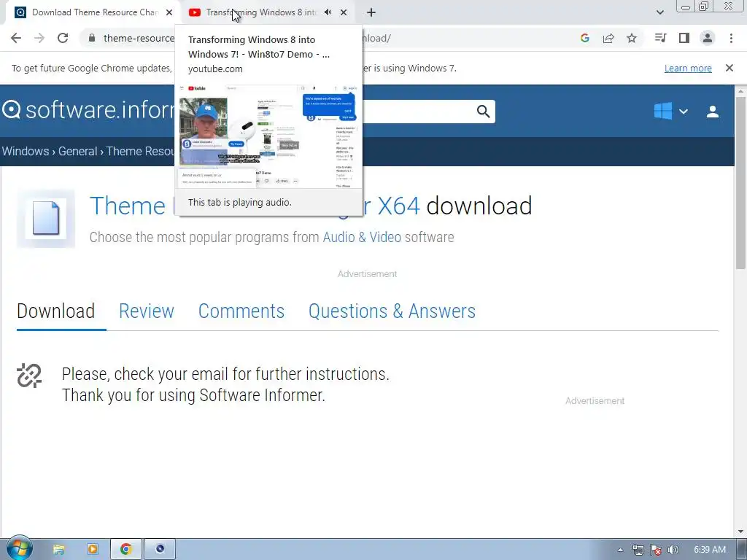This screenshot has height=560, width=747.
Task: Open the General breadcrumb link
Action: point(77,152)
